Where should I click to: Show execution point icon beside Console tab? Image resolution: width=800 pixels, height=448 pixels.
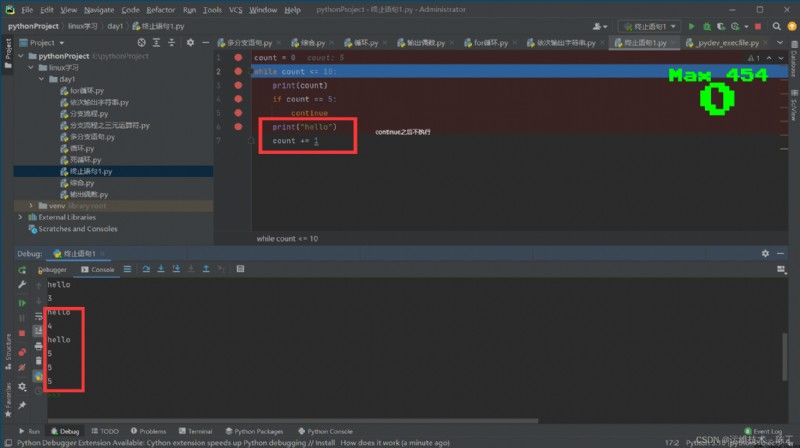127,269
